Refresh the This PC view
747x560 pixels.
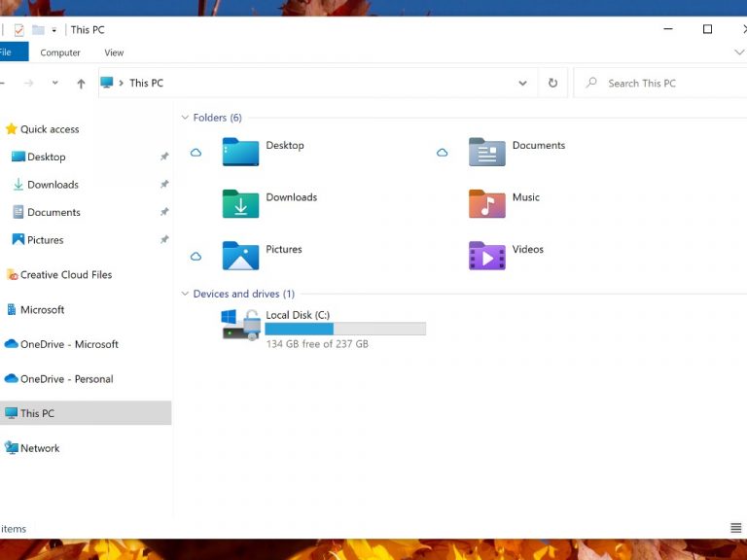click(552, 83)
